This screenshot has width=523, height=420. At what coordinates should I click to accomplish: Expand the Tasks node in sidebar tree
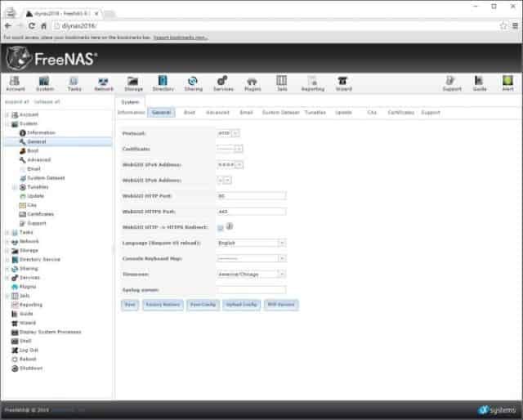(x=7, y=233)
